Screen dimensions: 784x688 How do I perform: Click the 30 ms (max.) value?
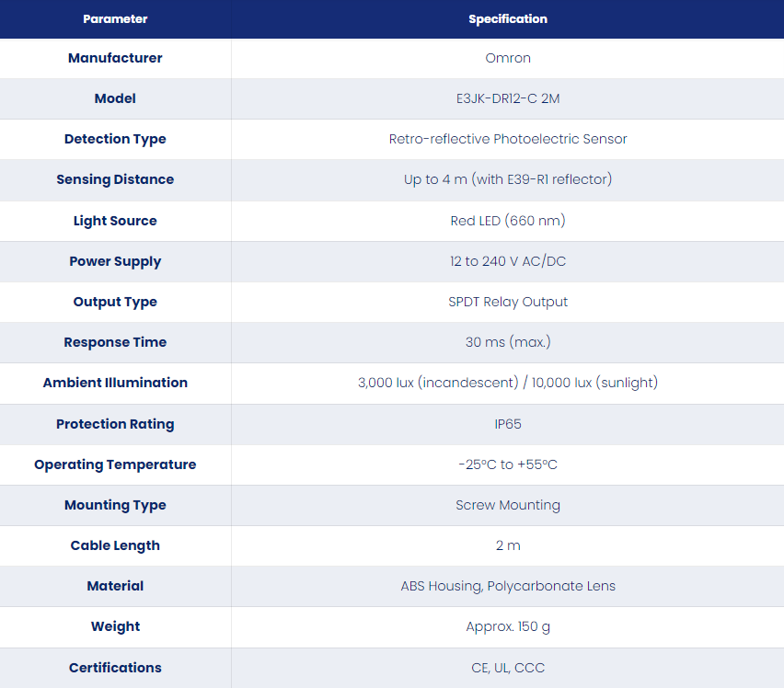point(508,342)
